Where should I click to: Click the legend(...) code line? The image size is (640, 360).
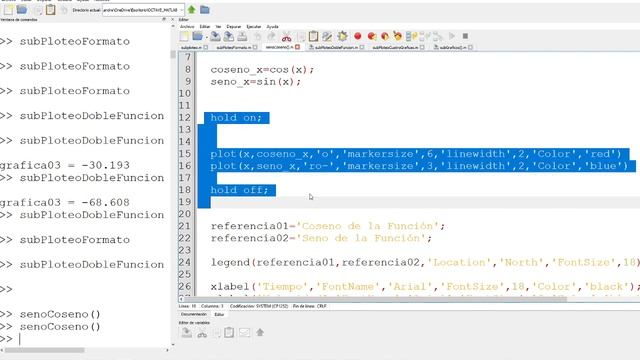(x=424, y=262)
